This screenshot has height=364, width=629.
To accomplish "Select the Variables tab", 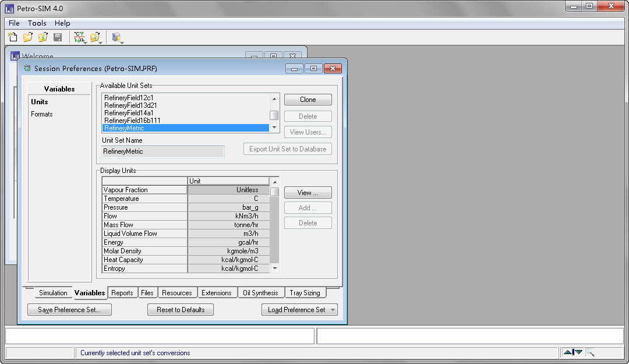I will 90,293.
